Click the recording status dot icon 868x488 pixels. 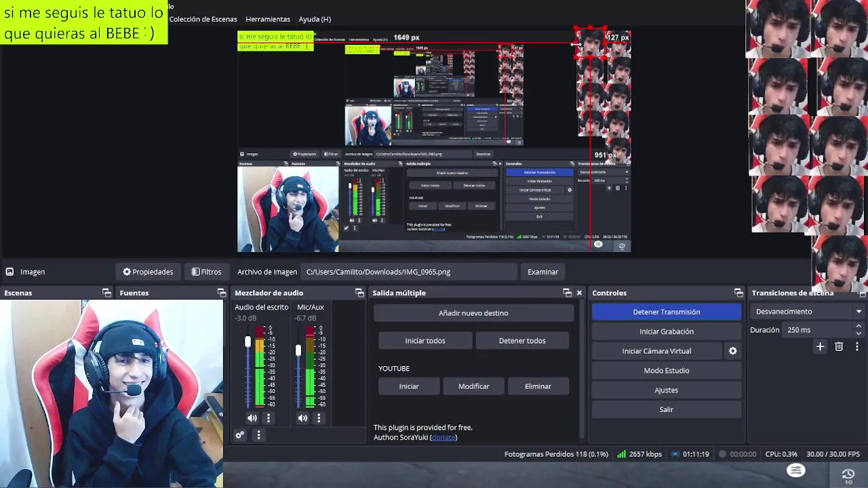[x=722, y=454]
